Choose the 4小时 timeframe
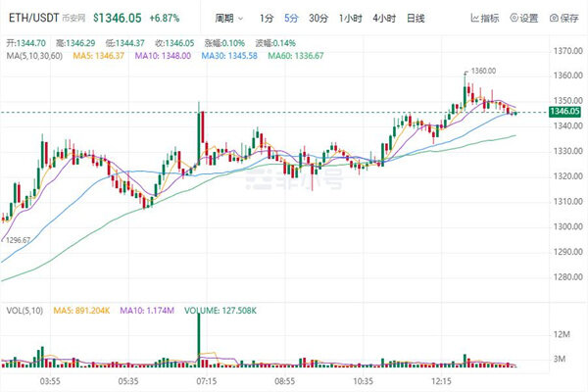 point(382,19)
